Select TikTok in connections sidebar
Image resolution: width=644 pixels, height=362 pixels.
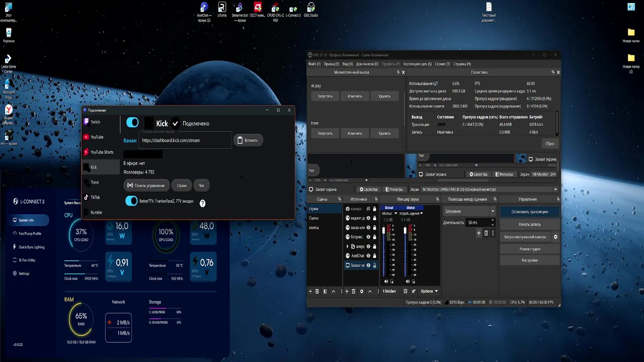(100, 197)
